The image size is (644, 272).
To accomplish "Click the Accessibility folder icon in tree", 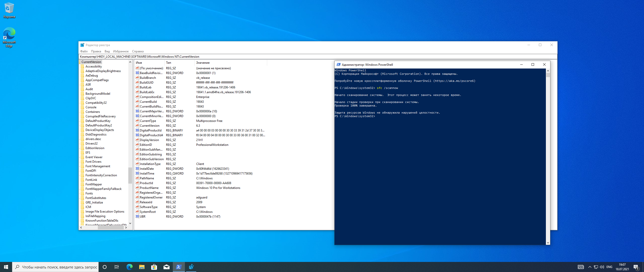I will click(x=83, y=66).
